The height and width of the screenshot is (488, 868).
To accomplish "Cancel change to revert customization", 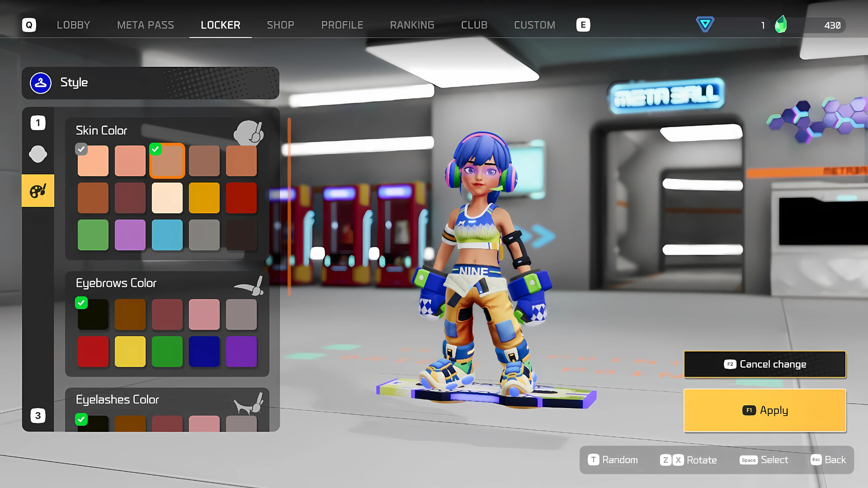I will 764,364.
